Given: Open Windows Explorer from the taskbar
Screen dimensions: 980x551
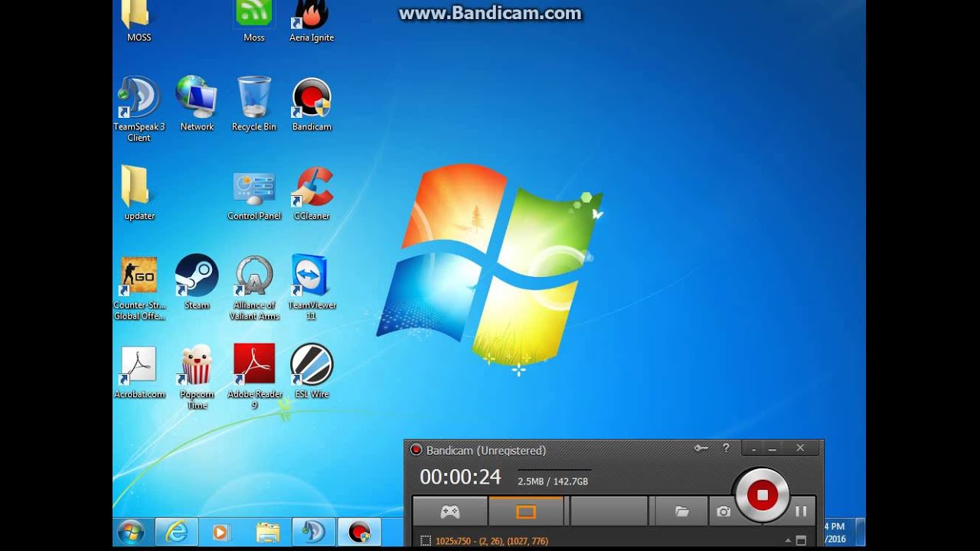Looking at the screenshot, I should (x=267, y=532).
